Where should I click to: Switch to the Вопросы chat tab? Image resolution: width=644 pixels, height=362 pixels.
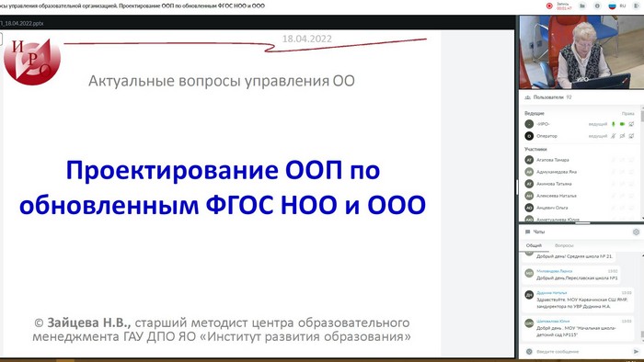click(564, 245)
